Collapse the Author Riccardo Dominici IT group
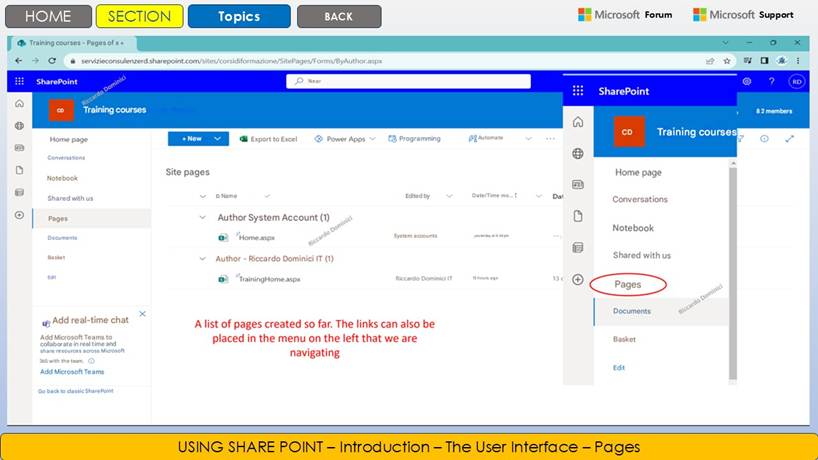Viewport: 818px width, 460px height. click(x=202, y=259)
